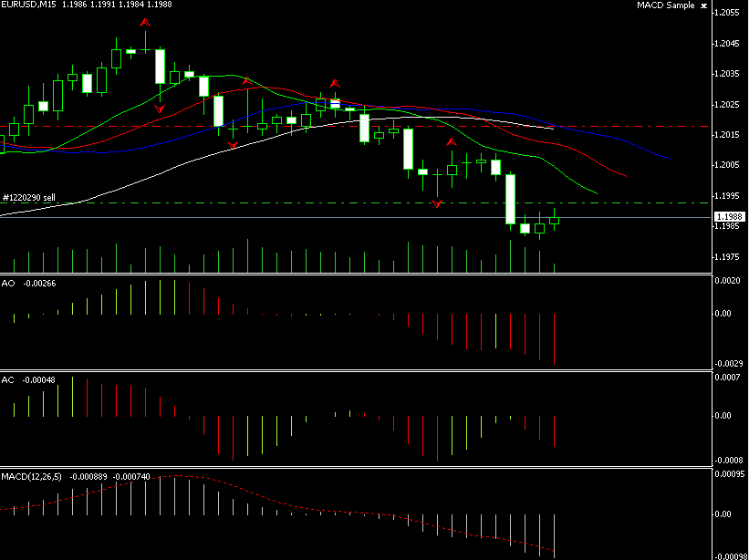Click the AO indicator label
Screen dimensions: 749x560
8,284
